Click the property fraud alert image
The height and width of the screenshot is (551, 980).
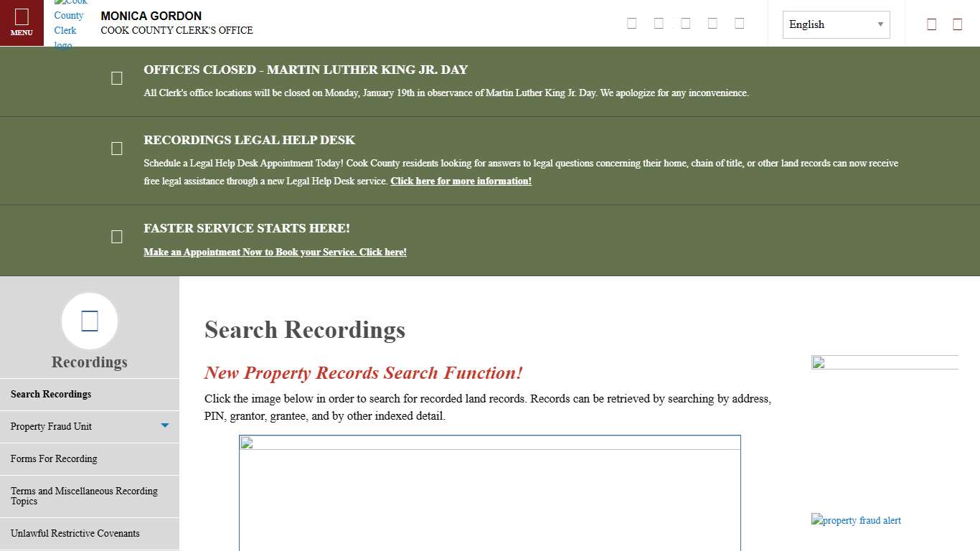click(856, 520)
